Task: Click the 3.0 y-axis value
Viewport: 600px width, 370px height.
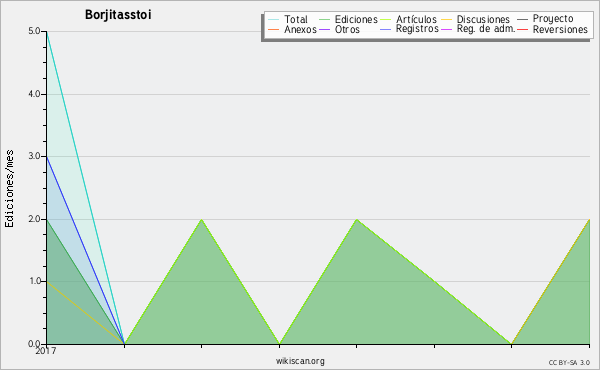Action: click(34, 156)
